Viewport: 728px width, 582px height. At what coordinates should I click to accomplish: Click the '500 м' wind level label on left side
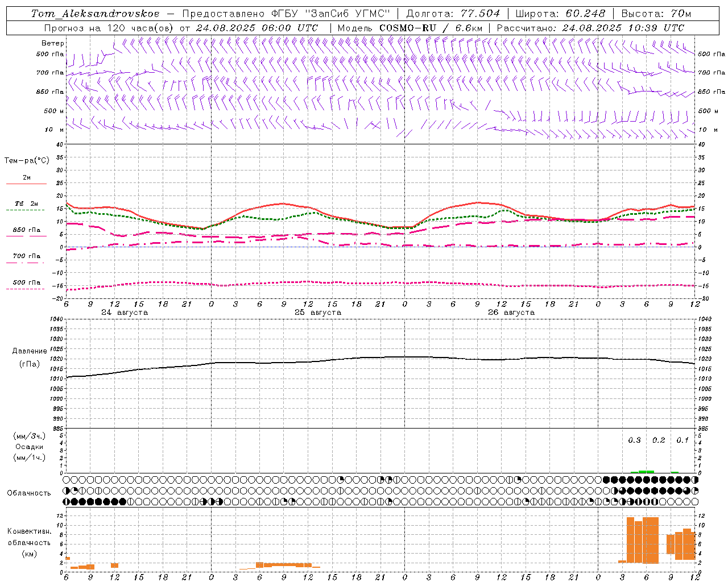tap(54, 111)
